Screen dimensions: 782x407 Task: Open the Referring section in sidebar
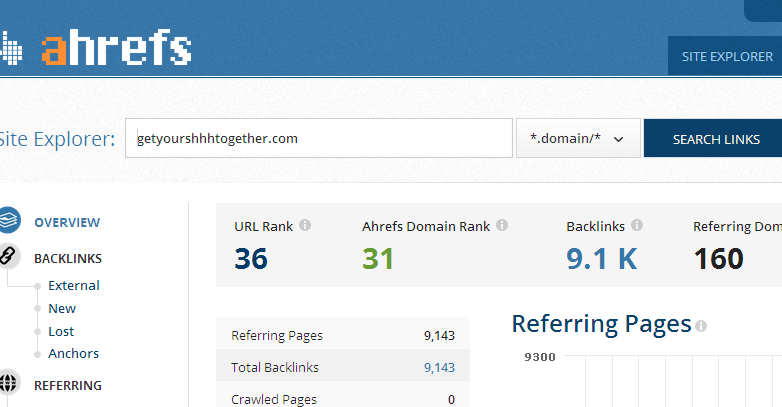[68, 386]
